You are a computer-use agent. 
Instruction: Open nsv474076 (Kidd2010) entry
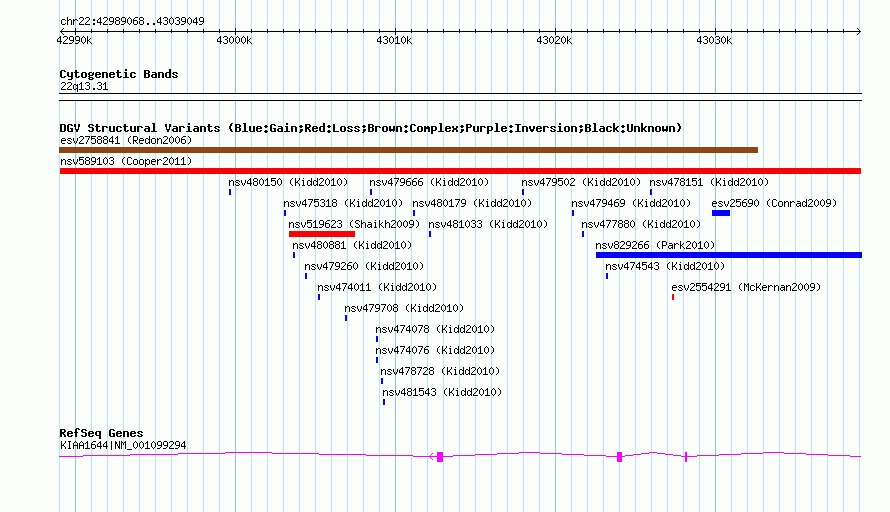tap(435, 350)
